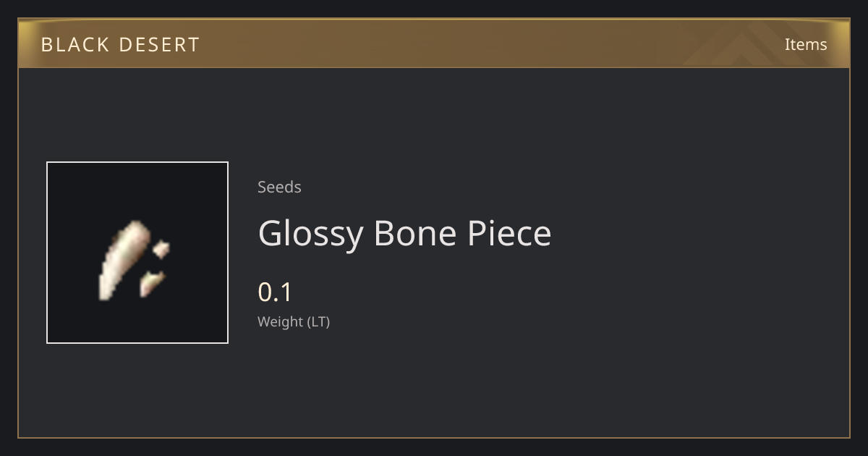Click the upper small bone fragment
This screenshot has height=456, width=868.
161,250
